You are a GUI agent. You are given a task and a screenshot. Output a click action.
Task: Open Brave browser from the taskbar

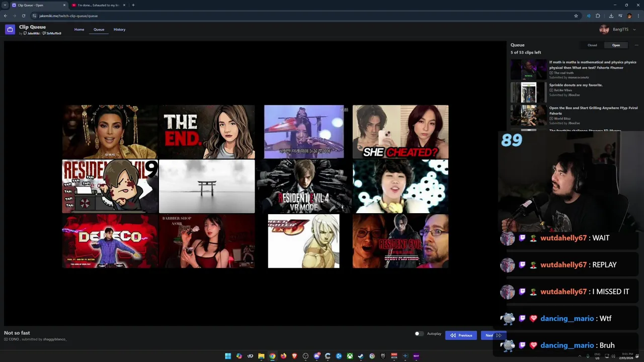[294, 356]
